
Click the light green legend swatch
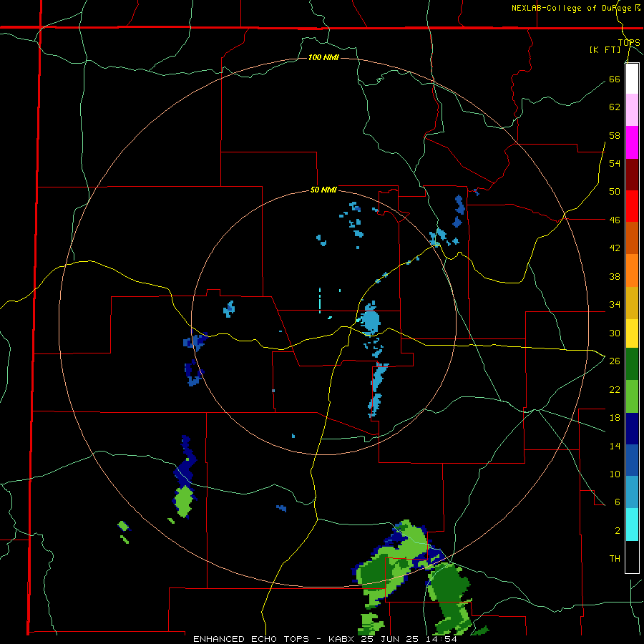click(632, 396)
